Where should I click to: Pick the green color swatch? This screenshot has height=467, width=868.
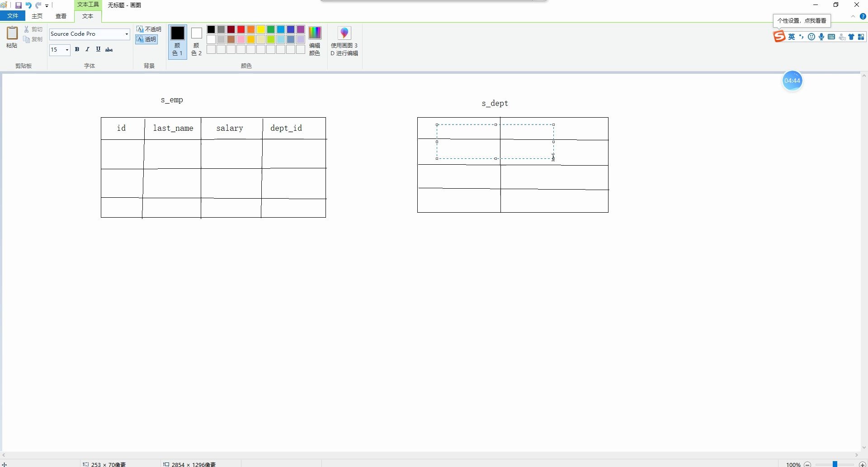(x=271, y=29)
